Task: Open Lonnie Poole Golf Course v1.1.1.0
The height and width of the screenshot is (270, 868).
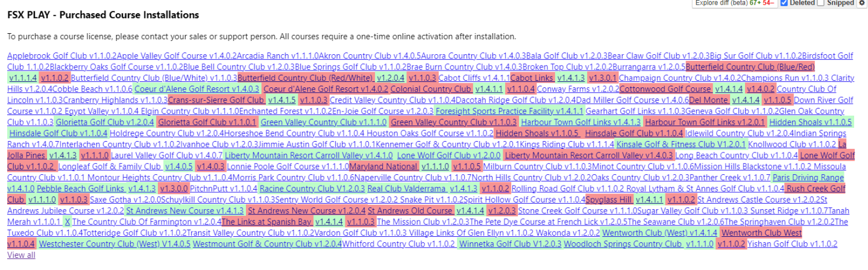Action: click(x=288, y=167)
